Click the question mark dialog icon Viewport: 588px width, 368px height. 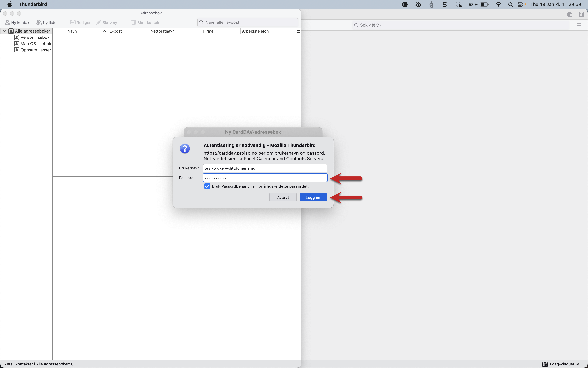coord(185,148)
